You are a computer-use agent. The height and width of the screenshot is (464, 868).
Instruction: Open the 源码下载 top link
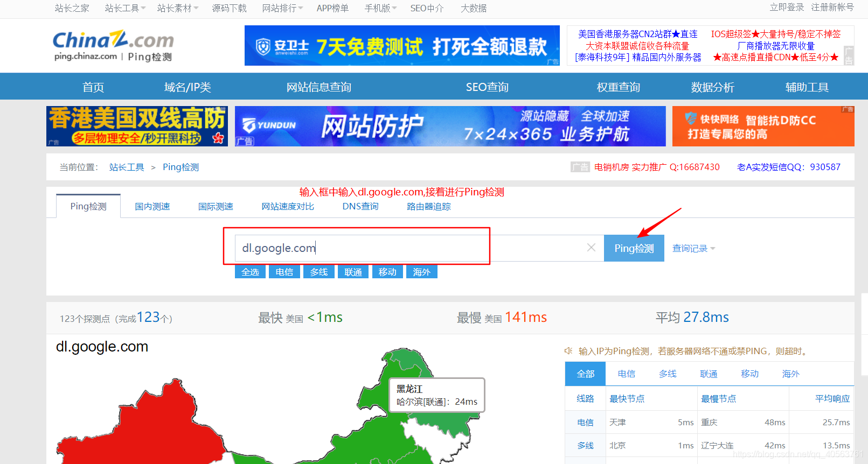point(230,8)
